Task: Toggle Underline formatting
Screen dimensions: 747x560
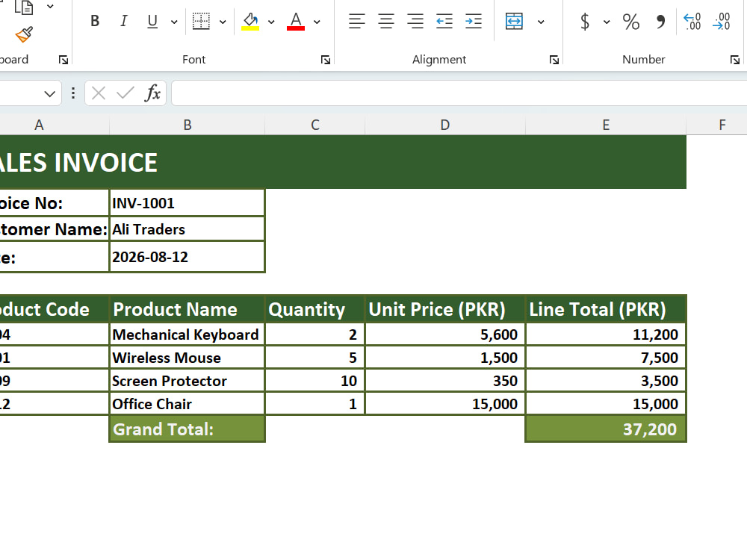Action: pyautogui.click(x=152, y=21)
